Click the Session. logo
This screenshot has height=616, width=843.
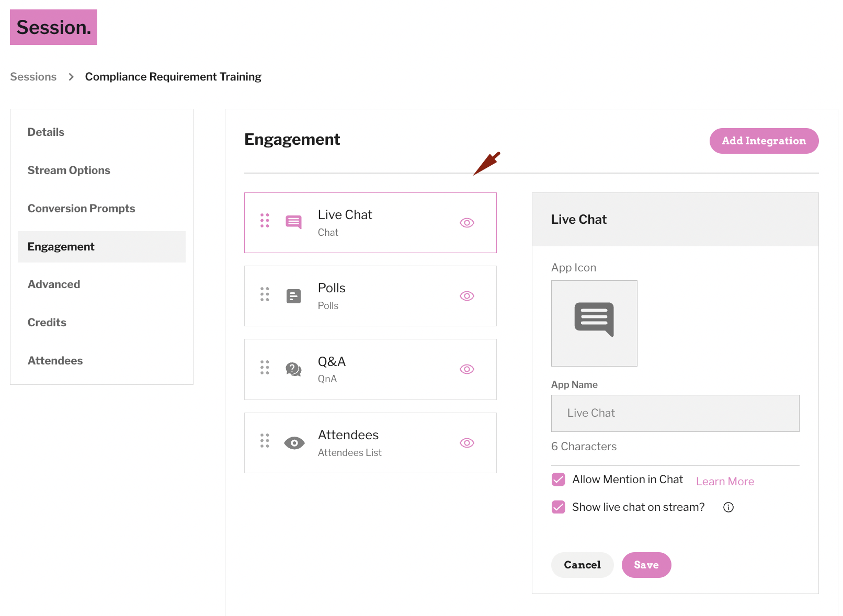(53, 27)
